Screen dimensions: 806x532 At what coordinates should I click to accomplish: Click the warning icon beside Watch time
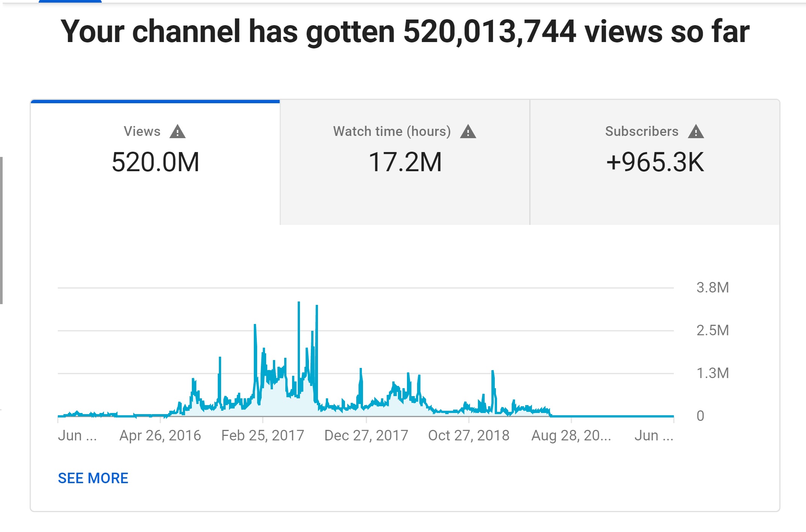(468, 131)
